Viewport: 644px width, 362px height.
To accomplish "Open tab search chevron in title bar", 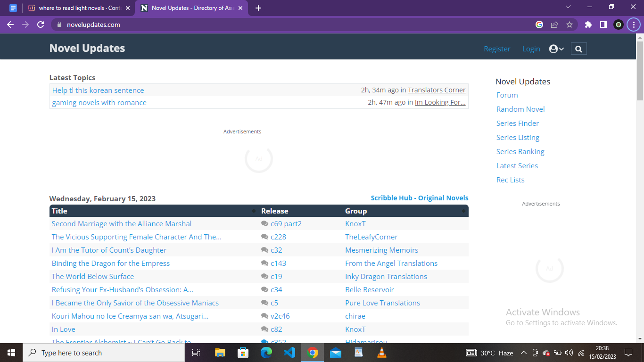I will (568, 7).
